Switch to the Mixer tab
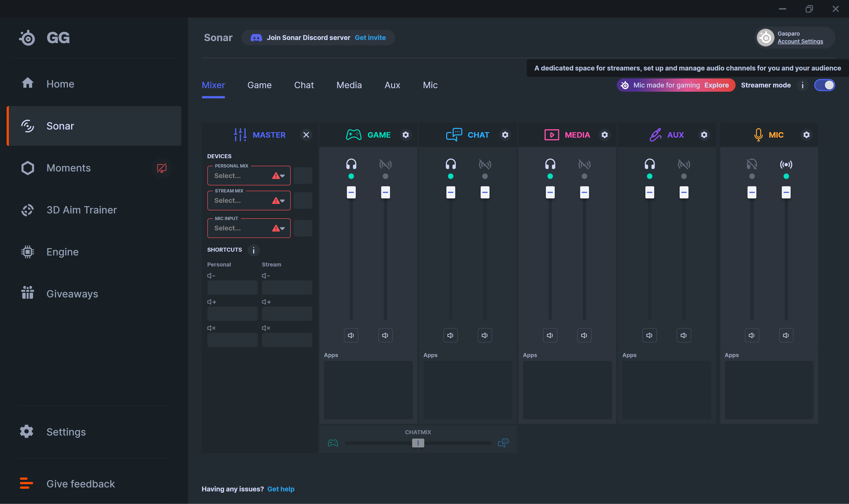Image resolution: width=849 pixels, height=504 pixels. coord(213,85)
